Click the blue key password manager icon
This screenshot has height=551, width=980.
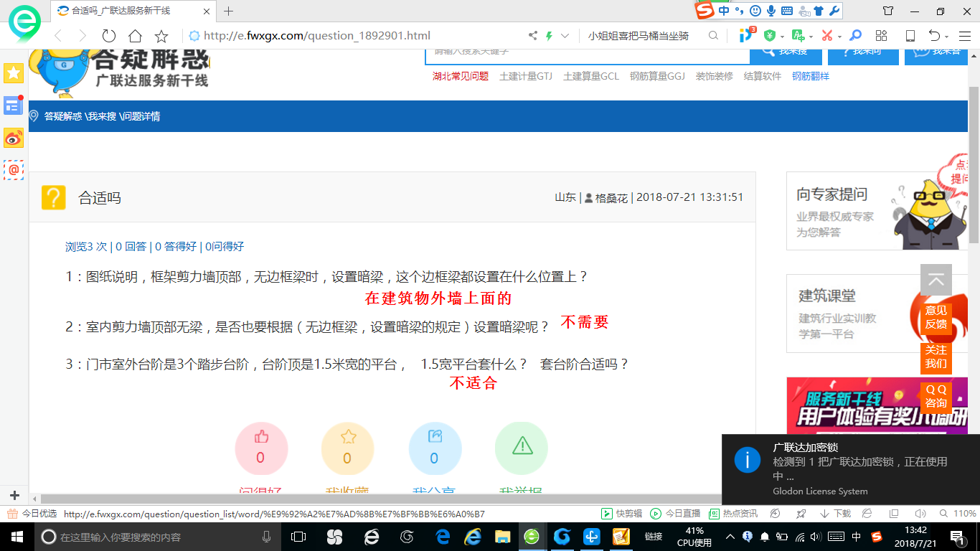[x=855, y=36]
